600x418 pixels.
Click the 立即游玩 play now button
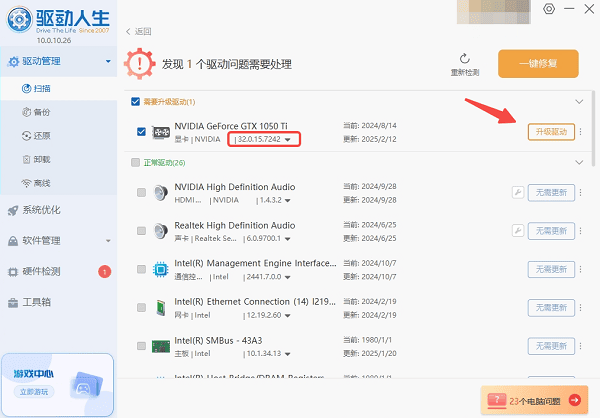coord(34,392)
